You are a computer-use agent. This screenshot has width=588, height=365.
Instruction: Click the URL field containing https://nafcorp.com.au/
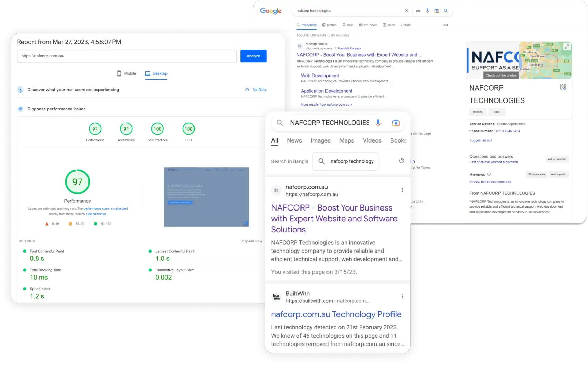tap(127, 56)
